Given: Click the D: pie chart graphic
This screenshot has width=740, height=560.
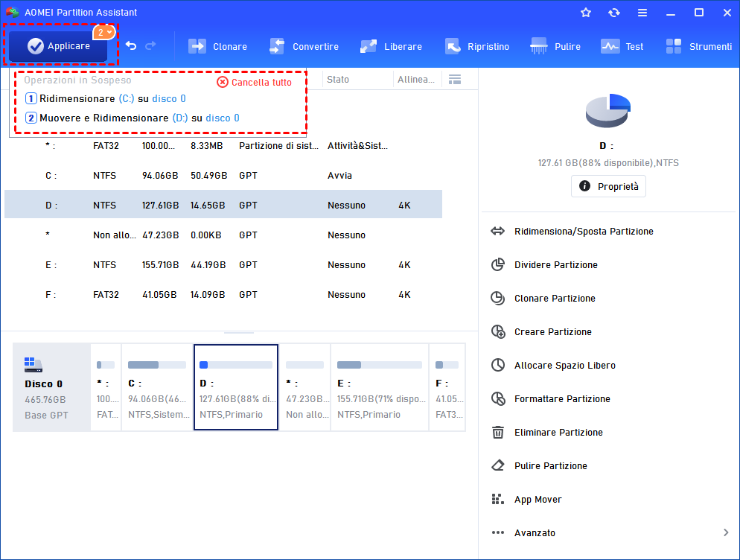Looking at the screenshot, I should click(x=608, y=110).
